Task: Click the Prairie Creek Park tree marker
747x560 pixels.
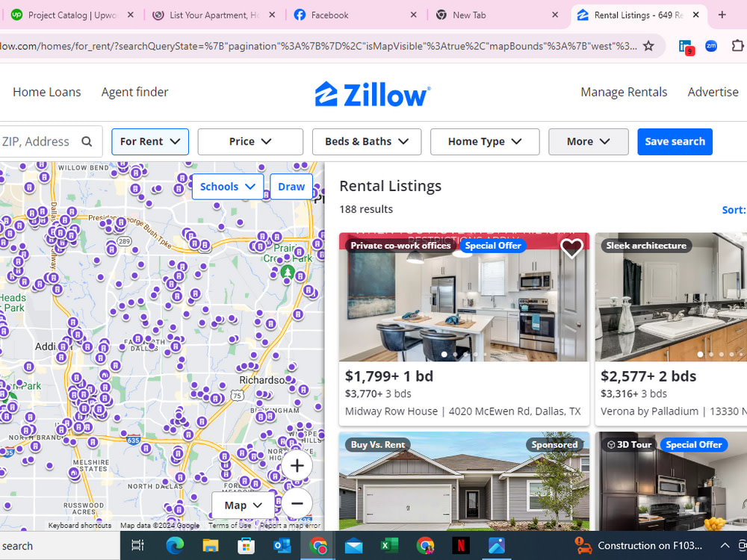Action: pos(287,273)
